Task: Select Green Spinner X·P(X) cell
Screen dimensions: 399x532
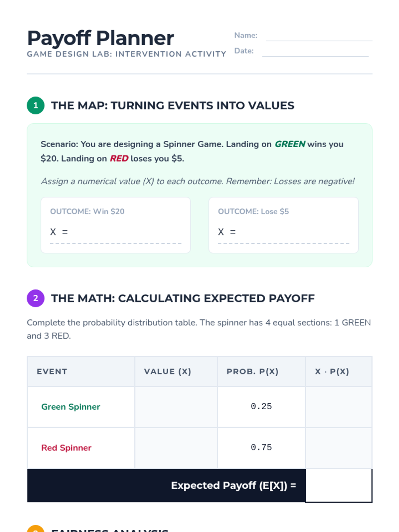Action: (339, 407)
